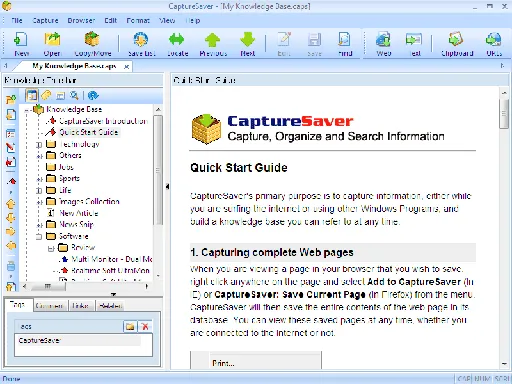The image size is (512, 384).
Task: Click the blue globe icon in panel toolbar
Action: [93, 96]
